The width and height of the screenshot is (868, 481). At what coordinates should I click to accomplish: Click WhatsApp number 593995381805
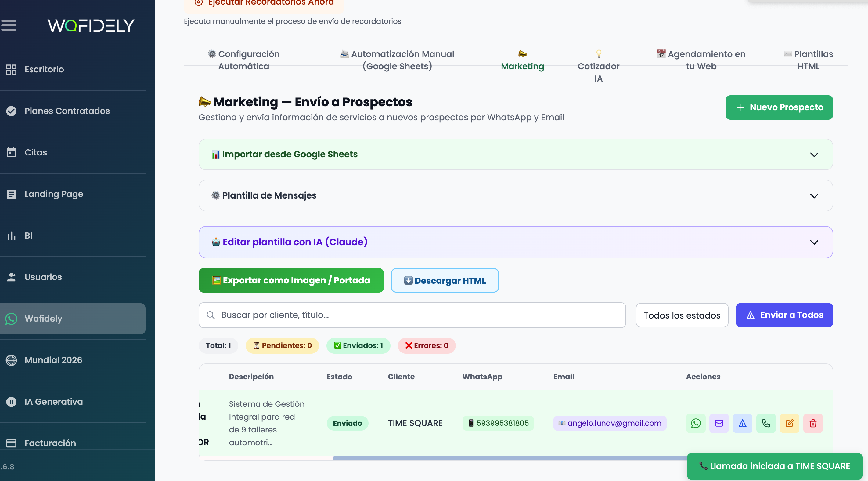pyautogui.click(x=498, y=423)
